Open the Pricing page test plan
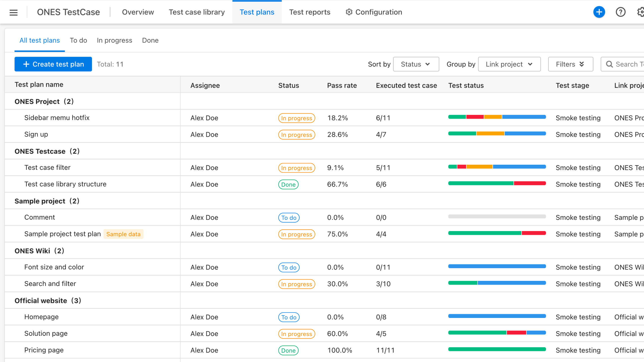644x362 pixels. [x=44, y=350]
